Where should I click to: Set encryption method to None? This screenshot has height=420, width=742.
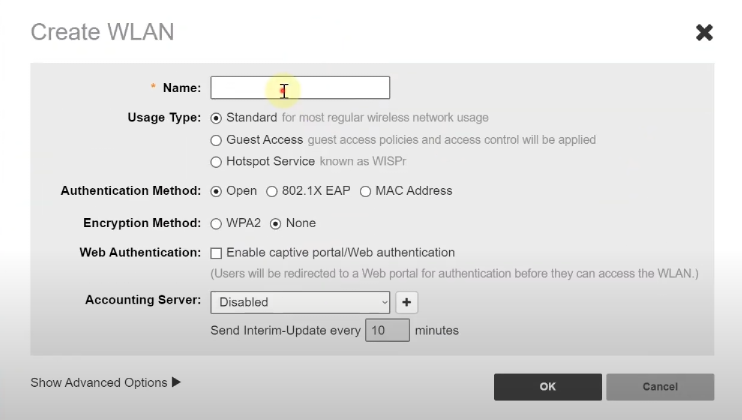tap(275, 224)
